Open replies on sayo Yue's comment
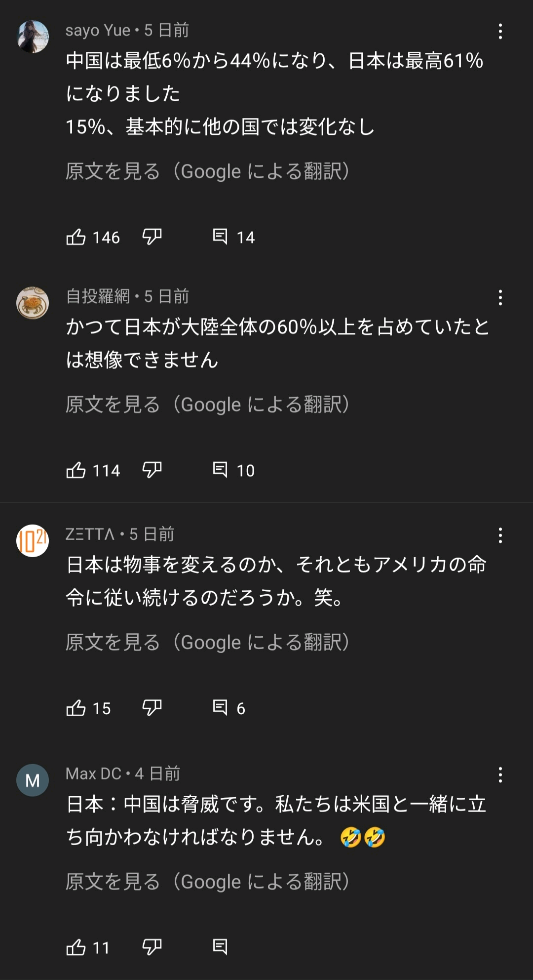 (220, 237)
